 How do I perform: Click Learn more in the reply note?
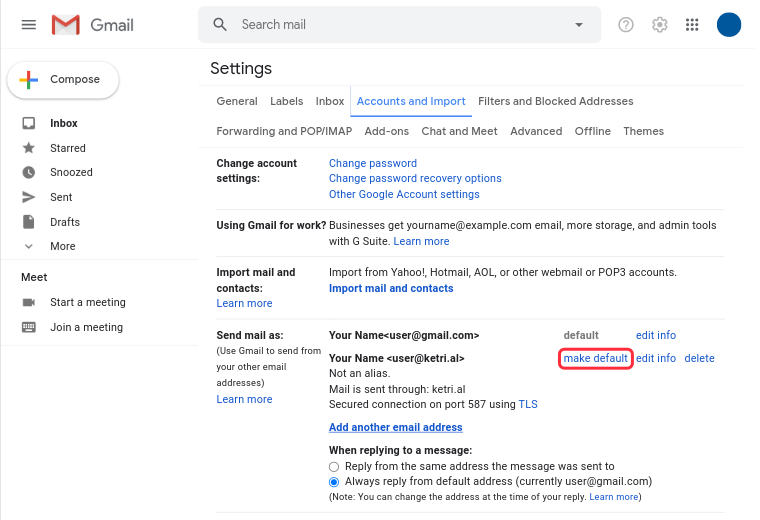tap(614, 497)
